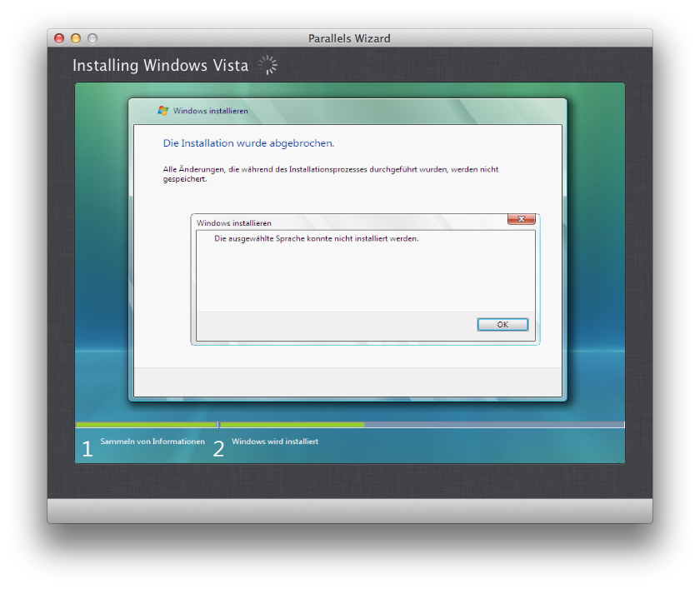Click the 'Windows wird installiert' step label
The width and height of the screenshot is (700, 589).
[x=275, y=442]
